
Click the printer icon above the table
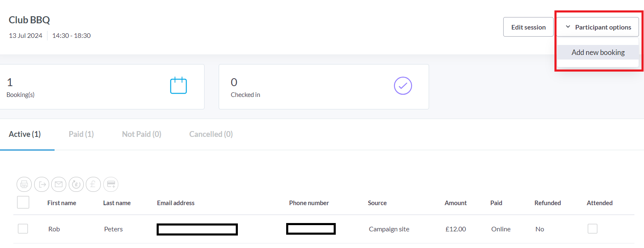[24, 184]
